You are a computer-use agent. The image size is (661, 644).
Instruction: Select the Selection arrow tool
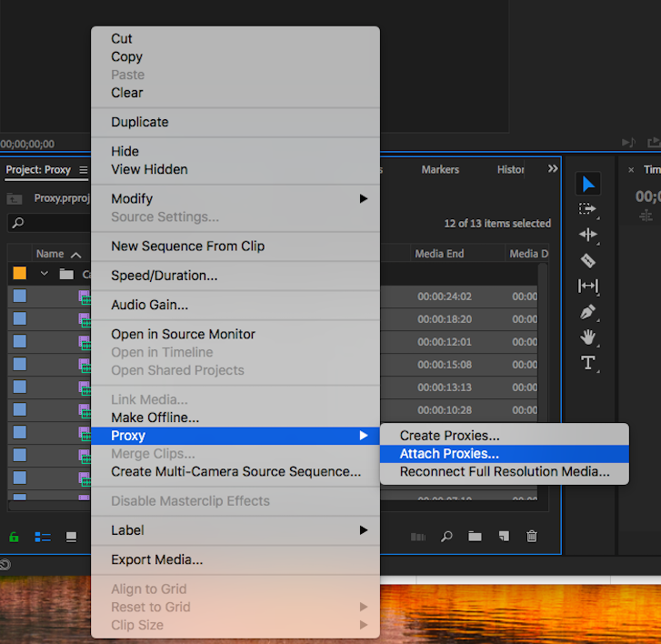pyautogui.click(x=588, y=184)
